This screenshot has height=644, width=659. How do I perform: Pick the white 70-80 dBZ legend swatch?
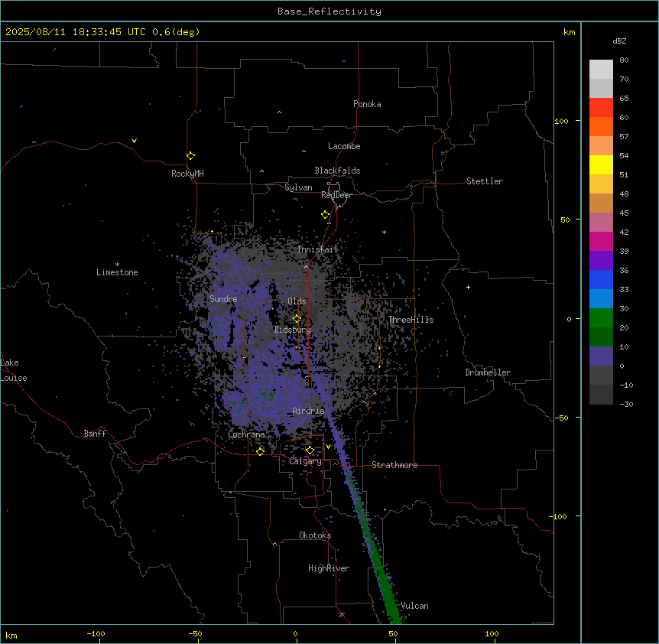click(601, 70)
